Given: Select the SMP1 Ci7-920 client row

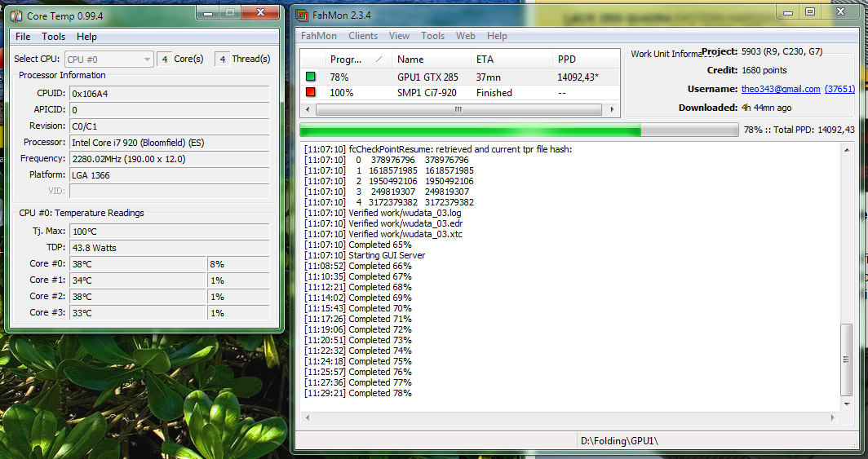Looking at the screenshot, I should tap(460, 92).
